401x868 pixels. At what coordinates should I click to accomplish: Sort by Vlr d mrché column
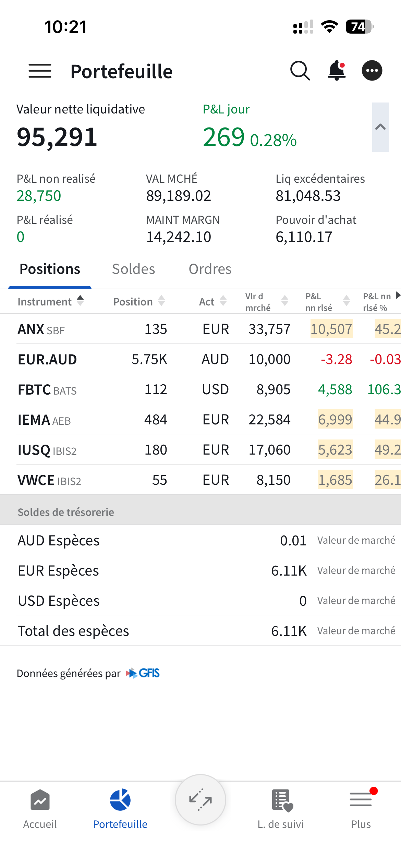click(x=266, y=302)
